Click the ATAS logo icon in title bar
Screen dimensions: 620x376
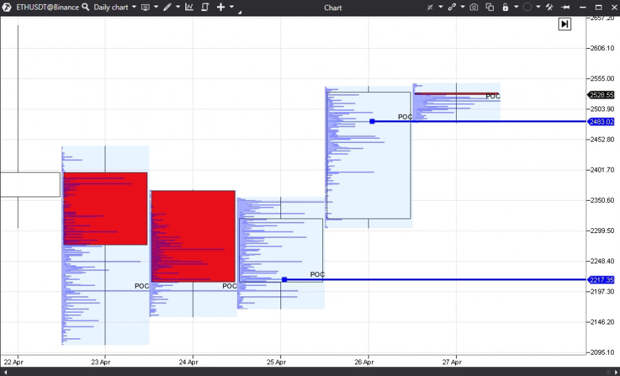(6, 7)
